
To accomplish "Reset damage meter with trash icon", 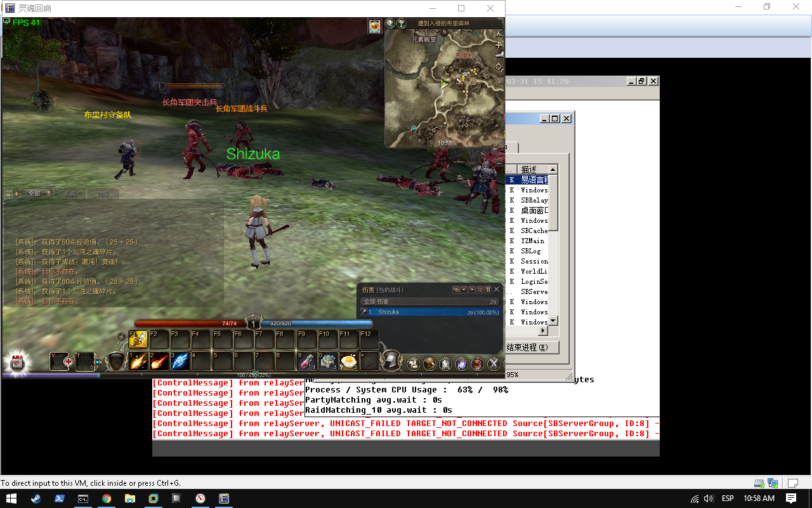I will pyautogui.click(x=488, y=290).
